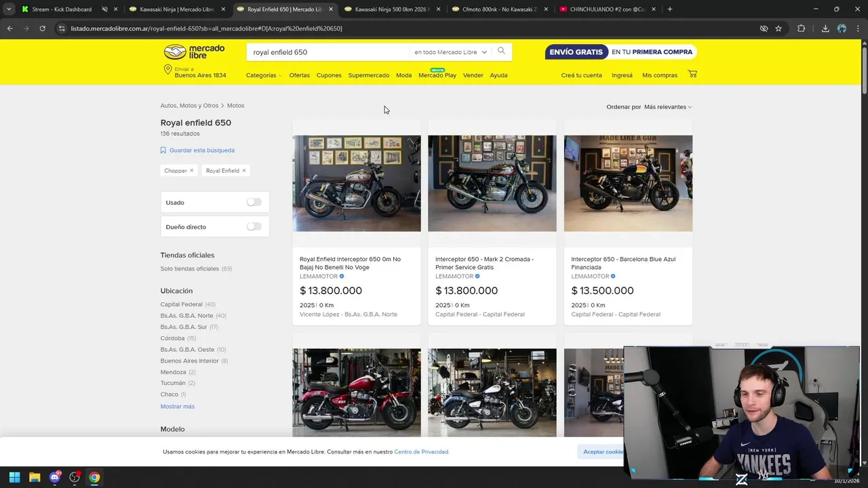Click the delivery location pin icon
Screen dimensions: 868x488
coord(167,70)
